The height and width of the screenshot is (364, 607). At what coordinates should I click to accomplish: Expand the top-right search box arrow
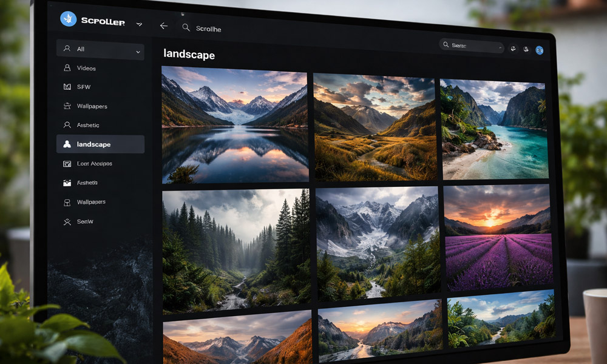500,47
